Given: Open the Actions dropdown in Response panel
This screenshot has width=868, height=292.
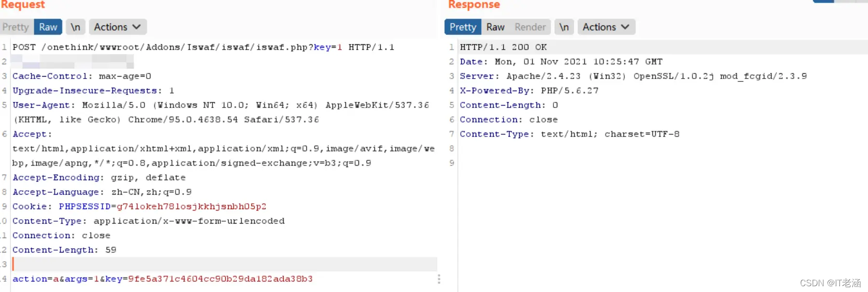Looking at the screenshot, I should (606, 27).
